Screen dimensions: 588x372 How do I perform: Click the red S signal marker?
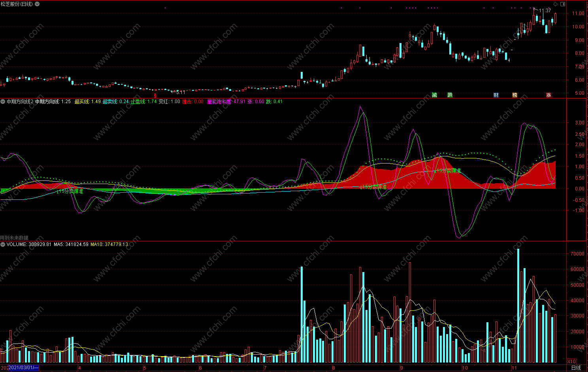tap(155, 96)
